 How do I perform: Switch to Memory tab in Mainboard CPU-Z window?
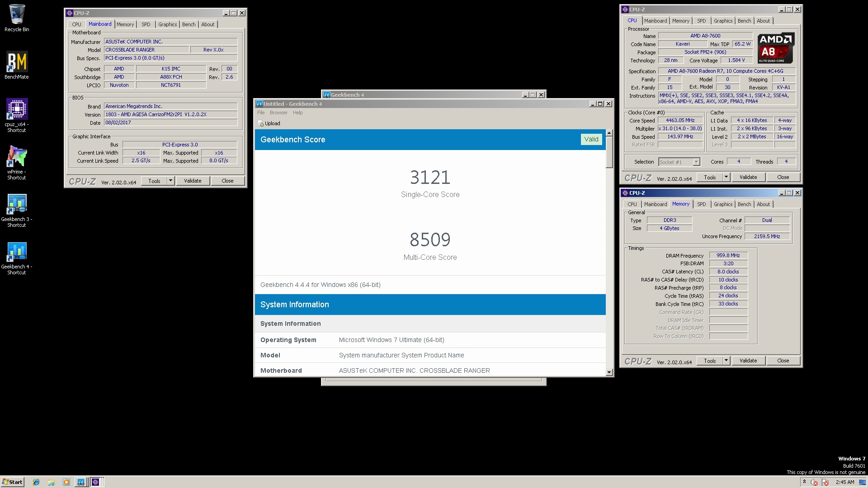click(x=125, y=24)
